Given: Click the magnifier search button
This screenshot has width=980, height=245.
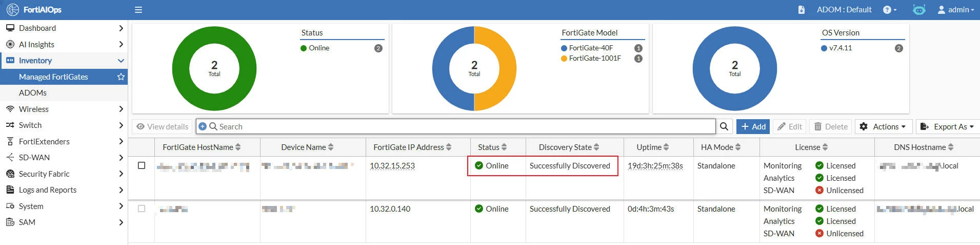Looking at the screenshot, I should pyautogui.click(x=724, y=126).
